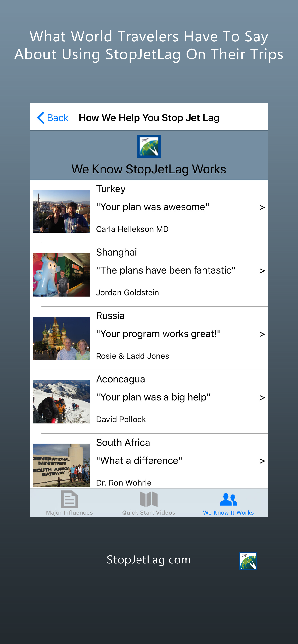
Task: Tap the Russia location title
Action: pos(110,316)
